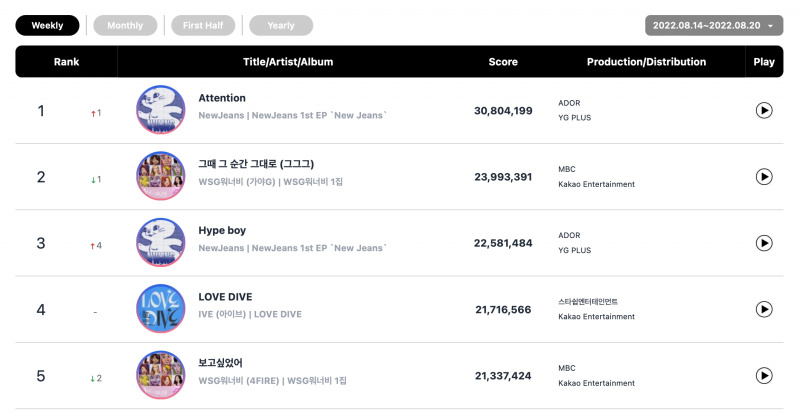Viewport: 800px width, 414px height.
Task: Open 보고싶었어 album cover thumbnail
Action: pyautogui.click(x=161, y=375)
